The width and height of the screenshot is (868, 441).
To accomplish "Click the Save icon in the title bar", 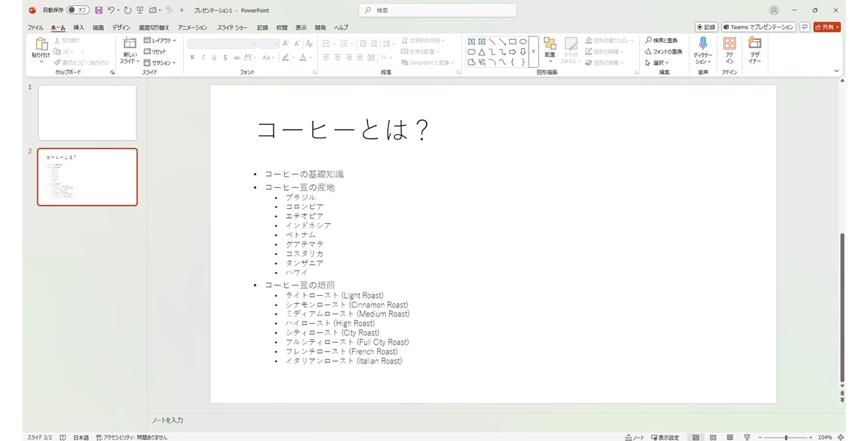I will [99, 10].
